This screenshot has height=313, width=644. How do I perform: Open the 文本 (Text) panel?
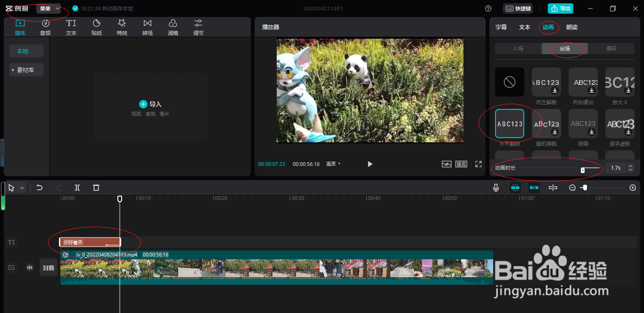point(71,27)
